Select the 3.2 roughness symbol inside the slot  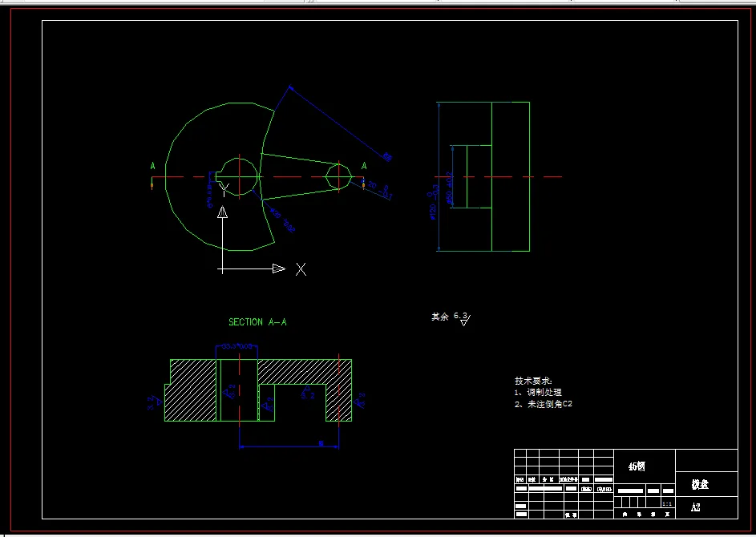306,392
